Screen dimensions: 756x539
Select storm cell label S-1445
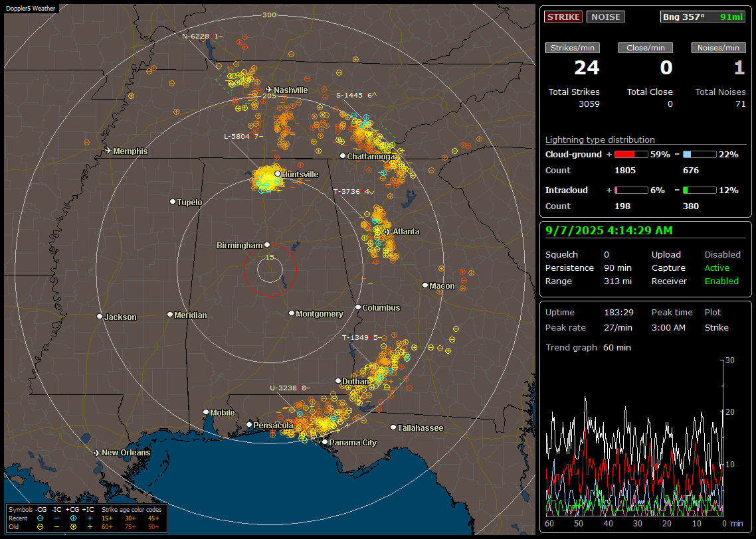[x=356, y=96]
